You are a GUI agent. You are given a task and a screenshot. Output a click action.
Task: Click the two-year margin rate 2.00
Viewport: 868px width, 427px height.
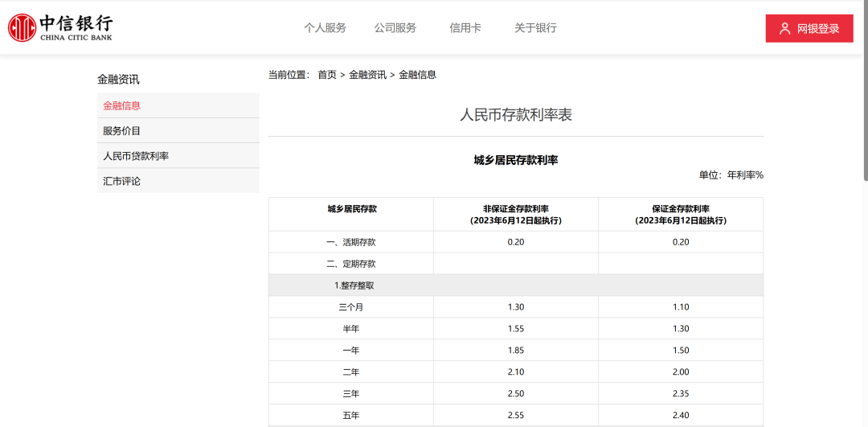(681, 372)
